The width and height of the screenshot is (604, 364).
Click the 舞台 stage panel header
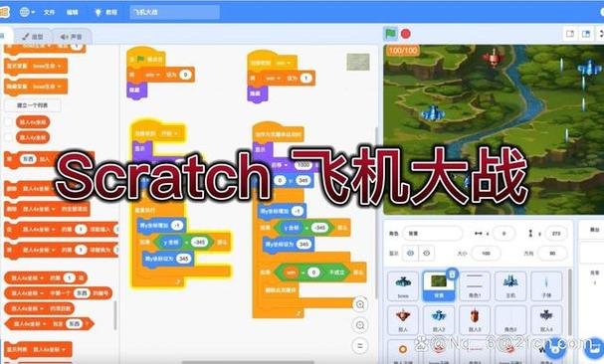[x=595, y=230]
